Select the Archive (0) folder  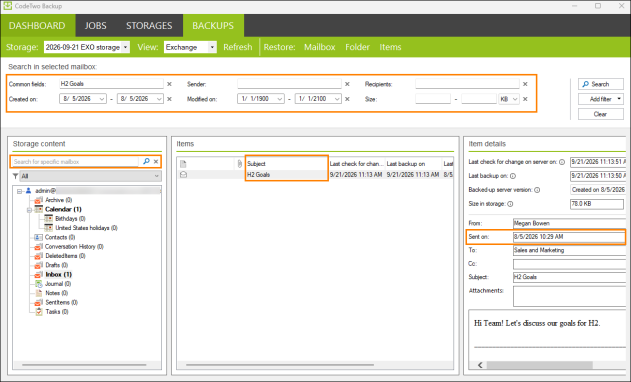(58, 200)
